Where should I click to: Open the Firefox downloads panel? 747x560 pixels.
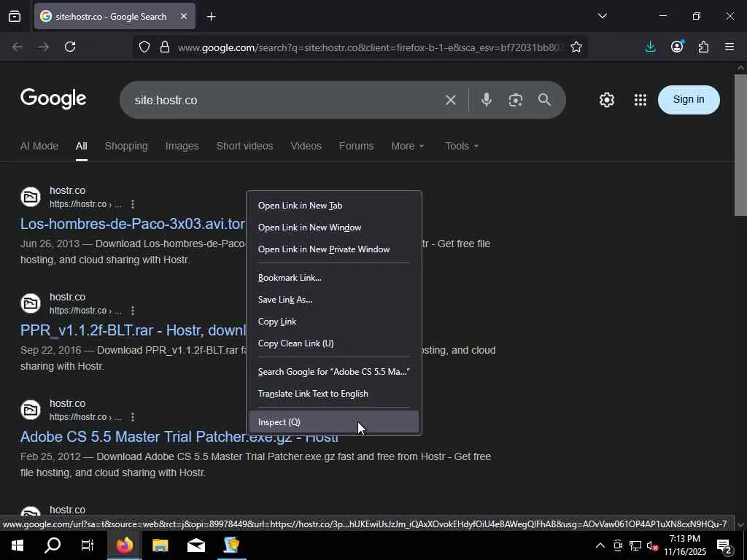tap(650, 47)
